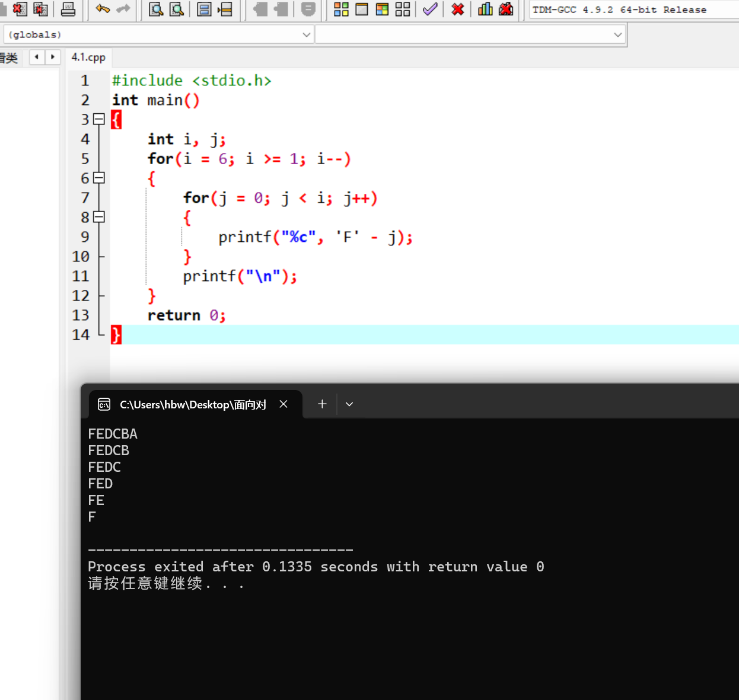Viewport: 739px width, 700px height.
Task: Open a new terminal tab with plus button
Action: [322, 404]
